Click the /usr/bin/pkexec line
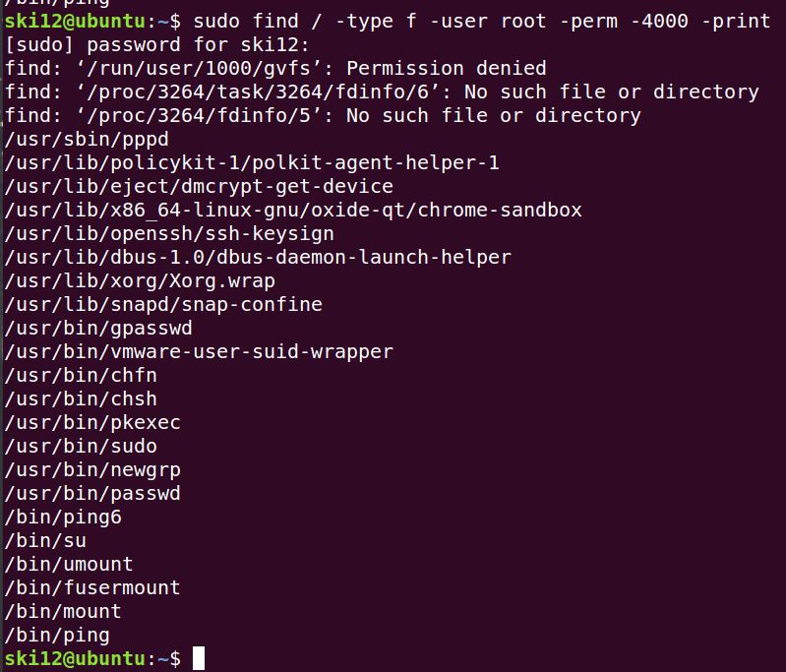Viewport: 786px width, 672px height. (x=92, y=422)
